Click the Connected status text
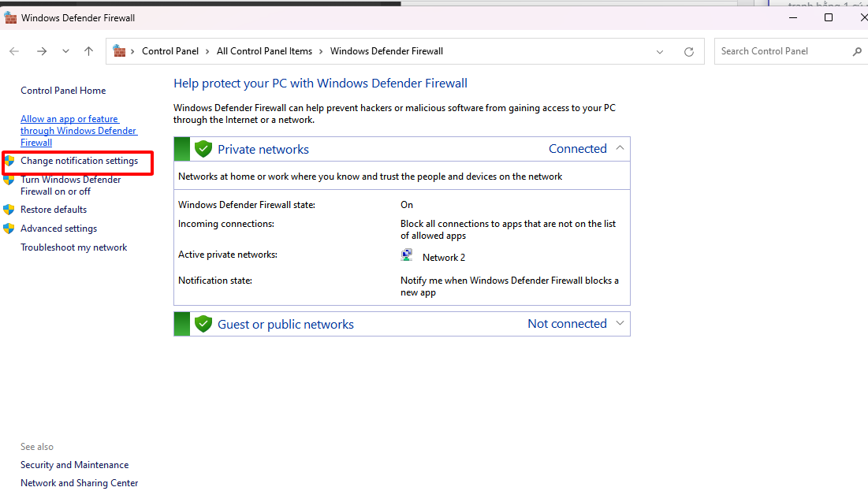The height and width of the screenshot is (502, 868). coord(577,148)
